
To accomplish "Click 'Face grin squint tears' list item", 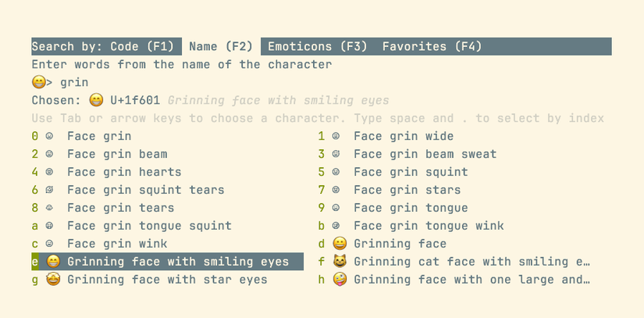I will (145, 190).
